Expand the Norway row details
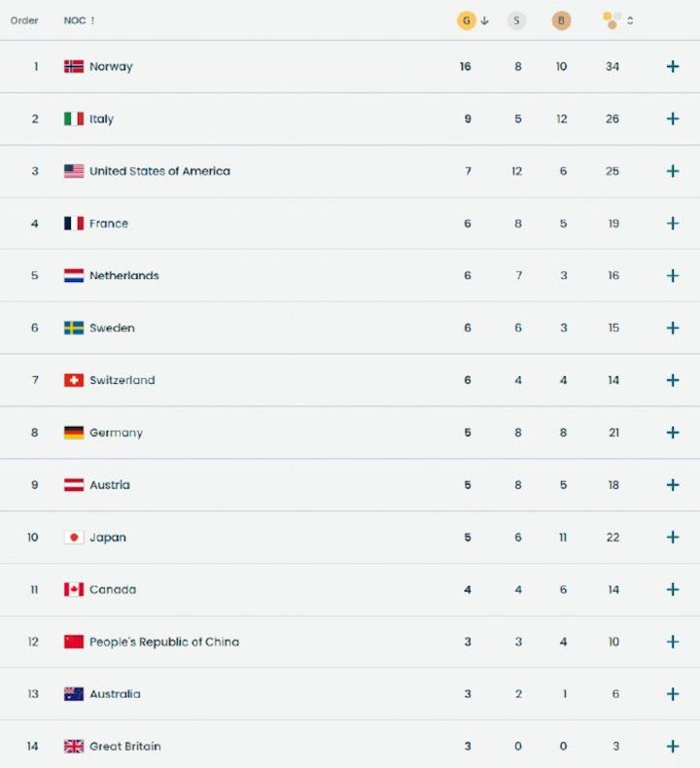This screenshot has height=768, width=700. pos(672,66)
